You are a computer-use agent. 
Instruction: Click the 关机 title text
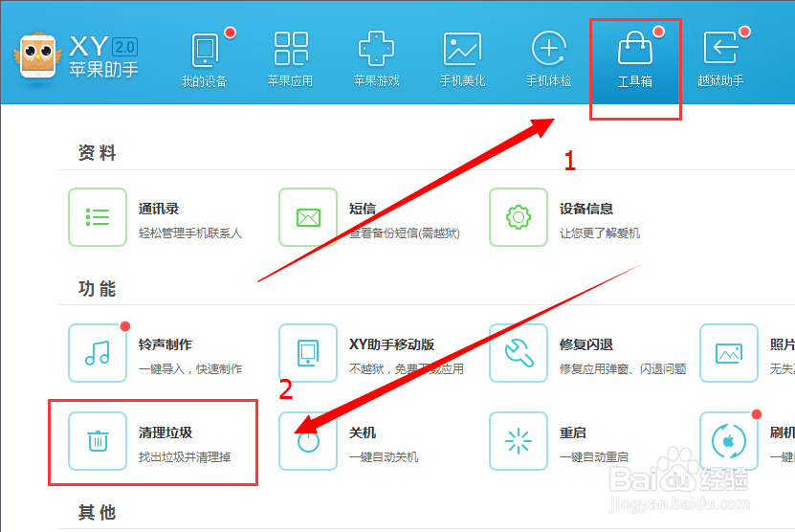[x=363, y=432]
